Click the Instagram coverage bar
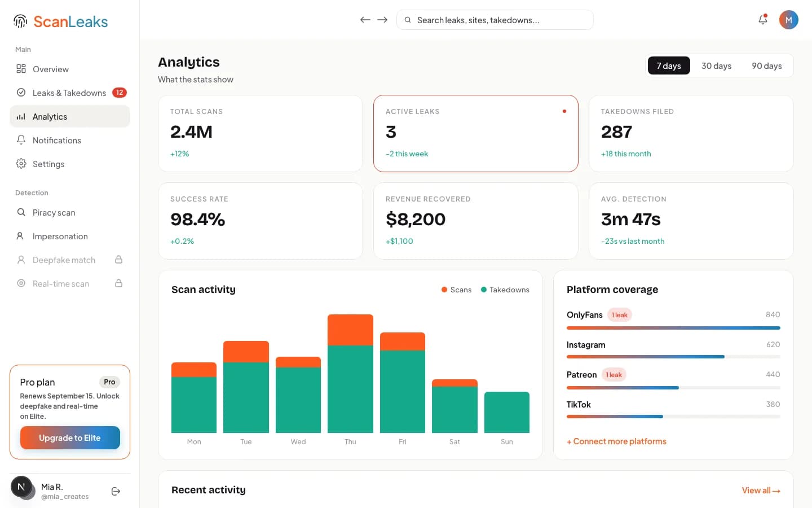The image size is (812, 508). pos(673,357)
